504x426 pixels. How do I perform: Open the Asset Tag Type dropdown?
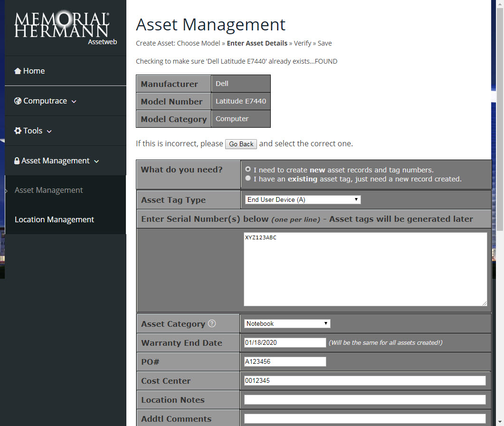[x=303, y=199]
